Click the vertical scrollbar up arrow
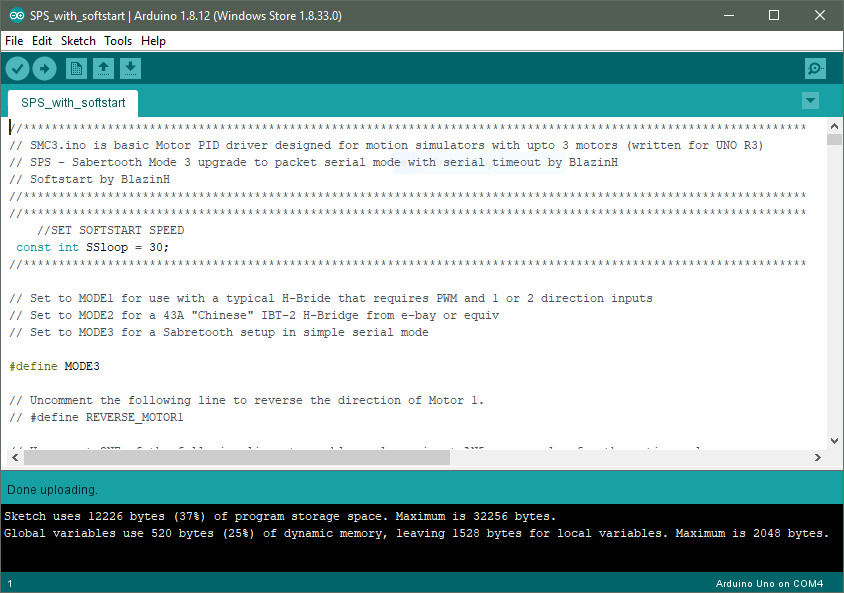The height and width of the screenshot is (593, 844). tap(834, 126)
